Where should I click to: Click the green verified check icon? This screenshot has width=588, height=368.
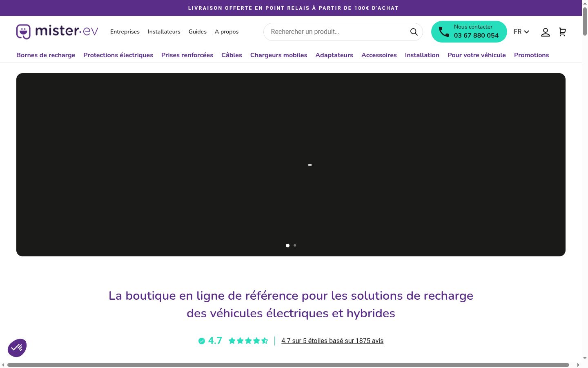pyautogui.click(x=202, y=341)
